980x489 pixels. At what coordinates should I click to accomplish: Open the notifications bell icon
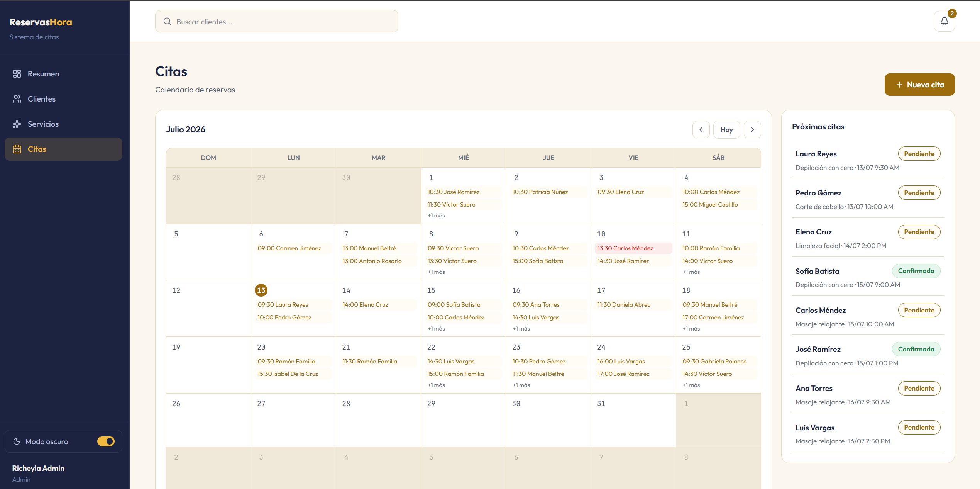point(944,21)
